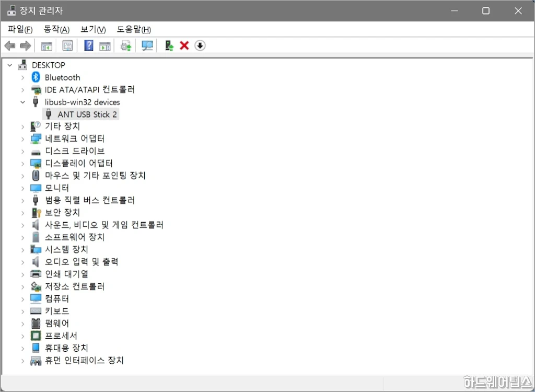The image size is (535, 392).
Task: Click the 마우스 및 기타 포인팅 장치 icon
Action: 36,176
